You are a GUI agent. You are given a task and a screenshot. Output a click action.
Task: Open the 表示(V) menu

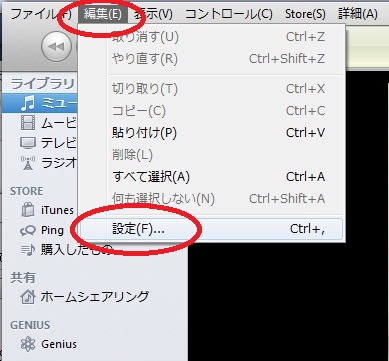pos(153,14)
